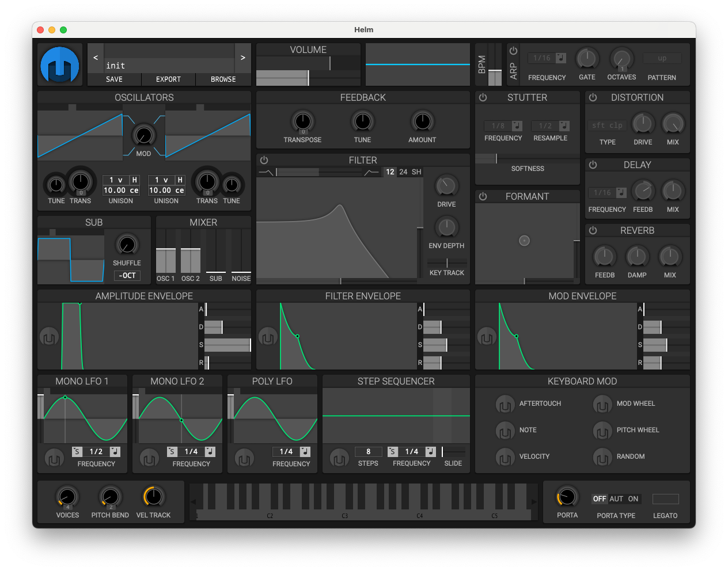Toggle the Distortion power button

[x=593, y=98]
